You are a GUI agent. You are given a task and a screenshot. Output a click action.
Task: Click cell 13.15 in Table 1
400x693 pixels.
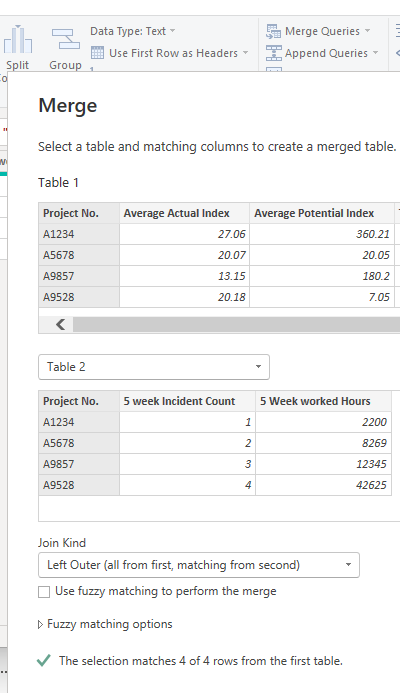coord(184,276)
